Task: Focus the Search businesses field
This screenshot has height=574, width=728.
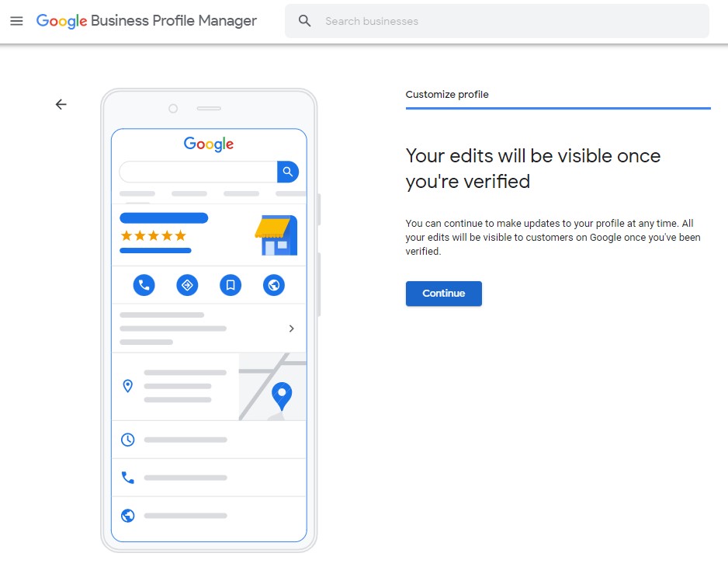Action: click(x=497, y=21)
